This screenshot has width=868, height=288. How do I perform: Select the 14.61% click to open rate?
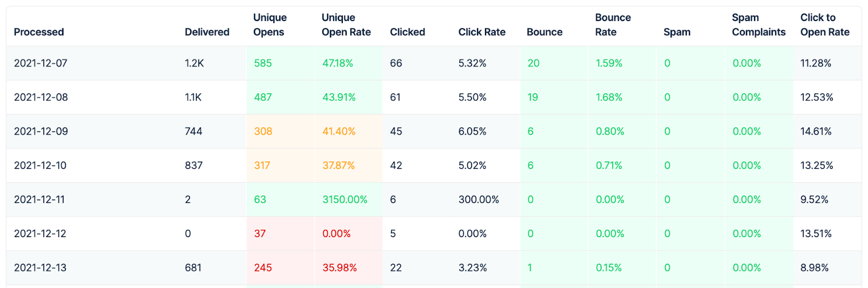click(816, 131)
